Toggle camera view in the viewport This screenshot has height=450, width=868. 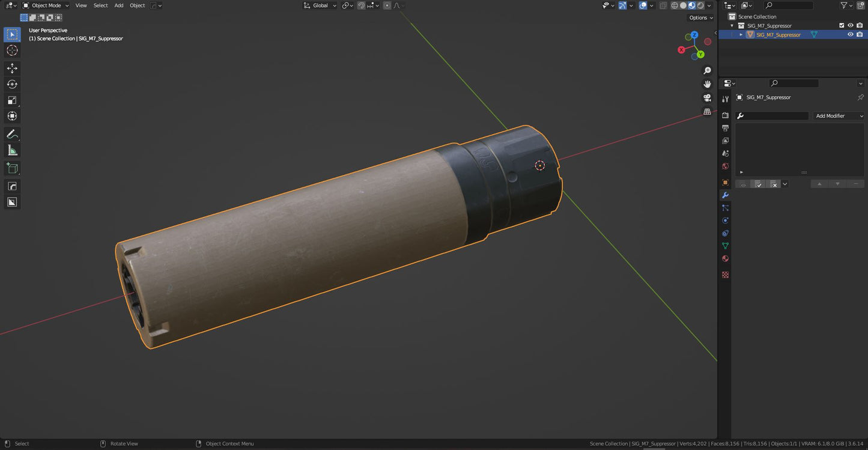pos(707,98)
